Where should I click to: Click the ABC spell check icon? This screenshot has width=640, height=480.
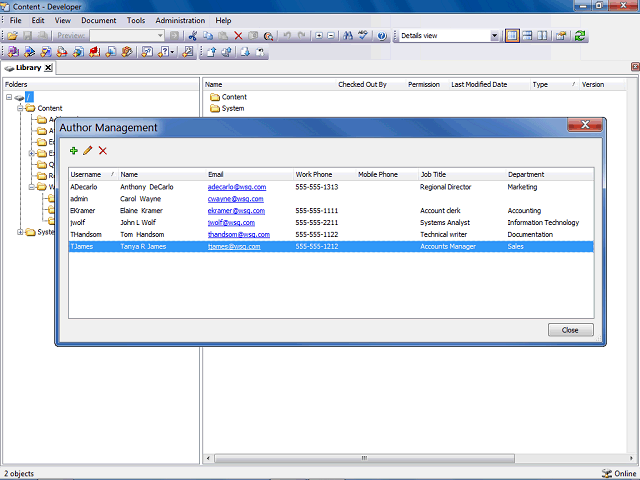(x=363, y=36)
